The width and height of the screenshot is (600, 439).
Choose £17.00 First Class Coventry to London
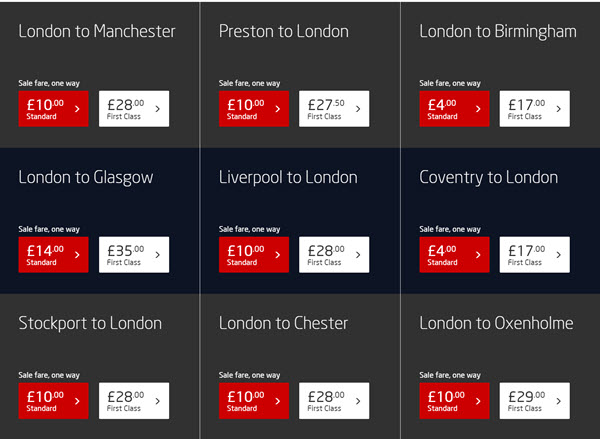[535, 255]
